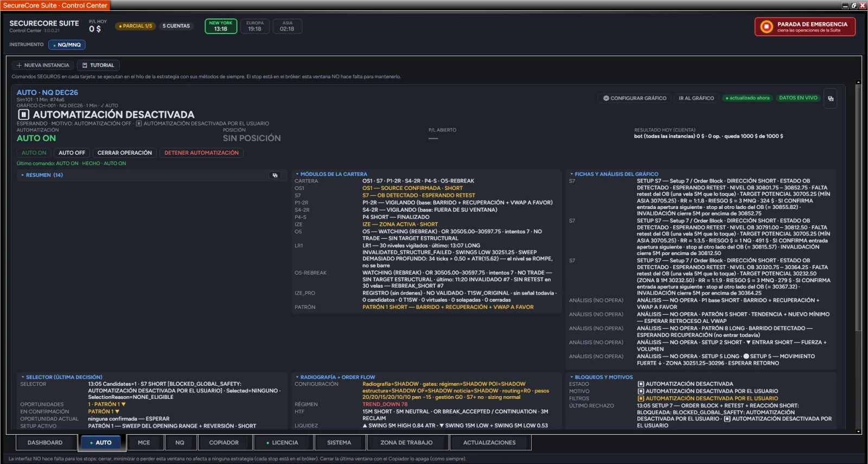The image size is (868, 464).
Task: Click the plus icon of NUEVA INSTANCIA
Action: pos(19,65)
